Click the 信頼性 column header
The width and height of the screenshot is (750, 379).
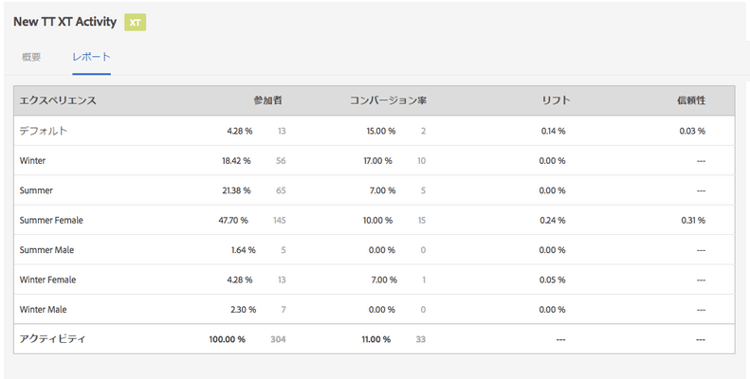pyautogui.click(x=691, y=100)
